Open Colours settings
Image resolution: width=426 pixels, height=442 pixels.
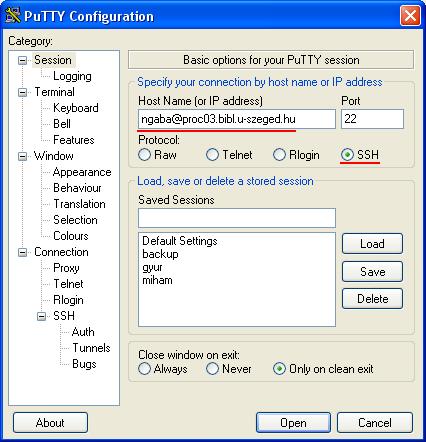click(x=71, y=236)
